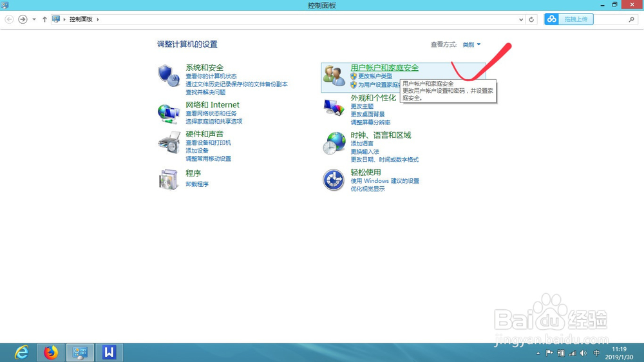Click the input method 中 indicator
This screenshot has width=644, height=362.
596,353
